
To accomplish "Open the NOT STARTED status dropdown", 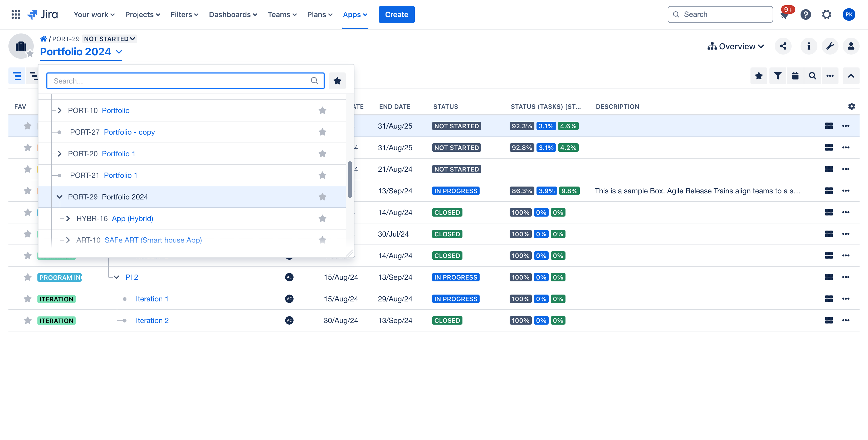I will pos(110,39).
